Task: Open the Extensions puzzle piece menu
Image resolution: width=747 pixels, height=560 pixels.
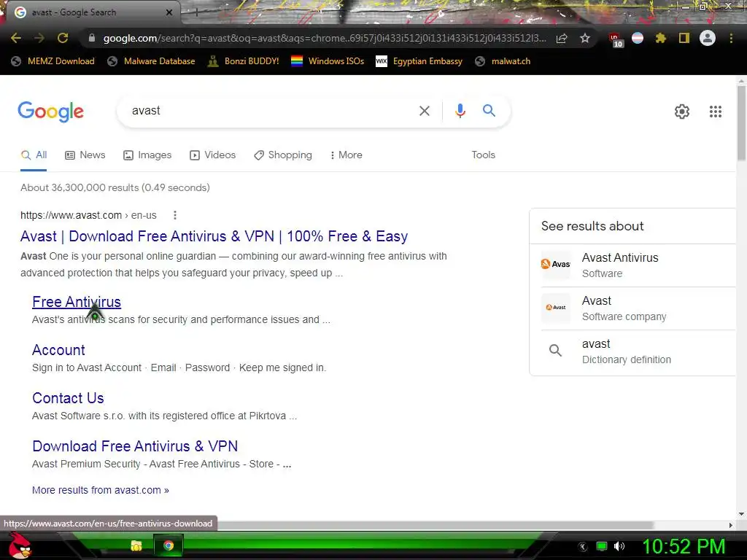Action: tap(661, 38)
